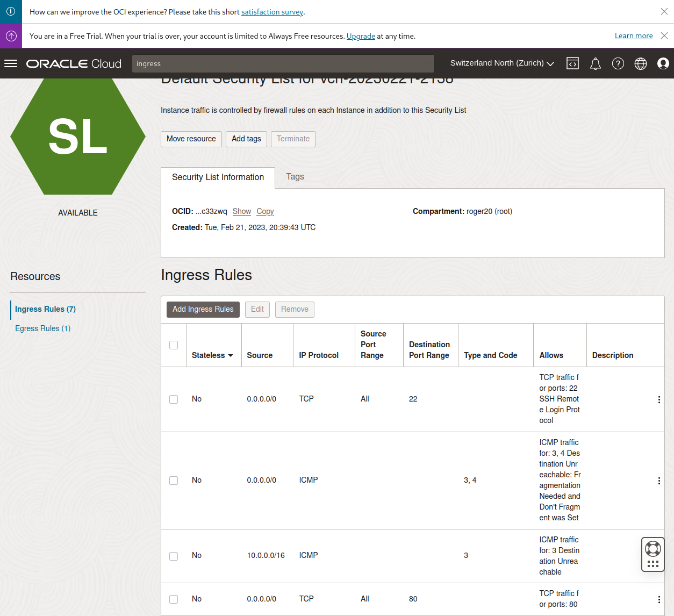Open the language globe menu

[641, 63]
